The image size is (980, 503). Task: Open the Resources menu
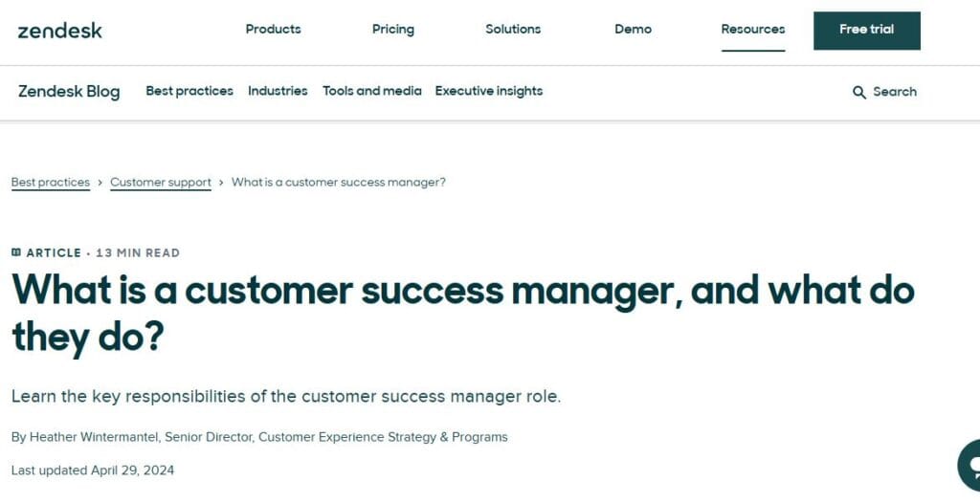coord(753,30)
